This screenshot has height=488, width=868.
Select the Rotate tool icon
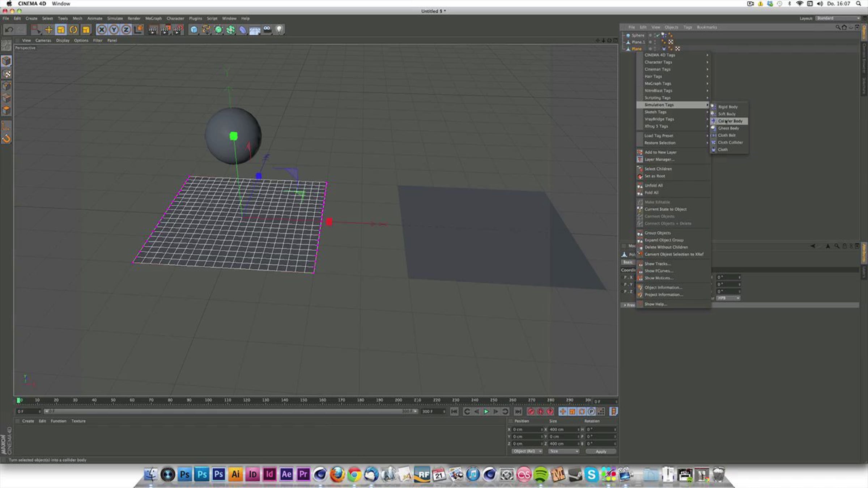73,30
